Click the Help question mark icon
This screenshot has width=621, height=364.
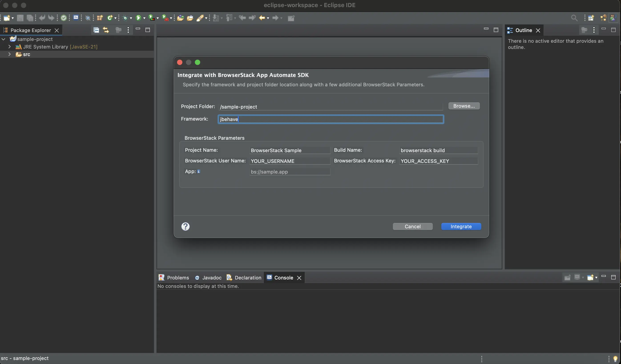[x=185, y=226]
